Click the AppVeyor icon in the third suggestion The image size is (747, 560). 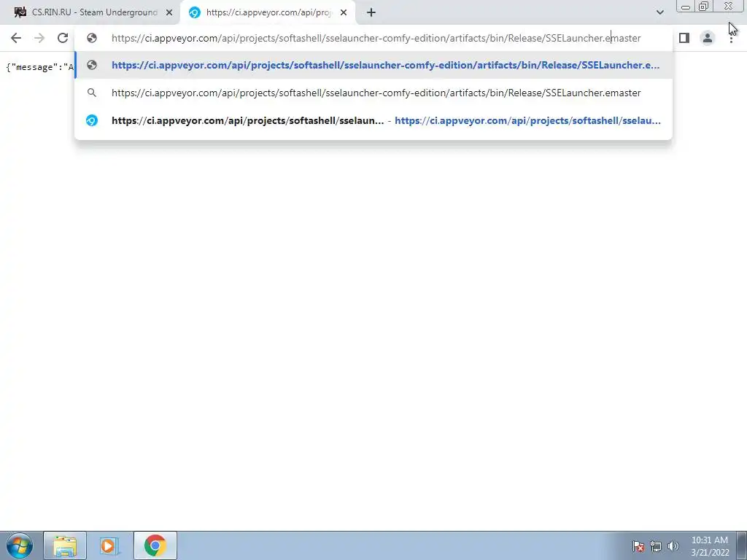(x=92, y=120)
